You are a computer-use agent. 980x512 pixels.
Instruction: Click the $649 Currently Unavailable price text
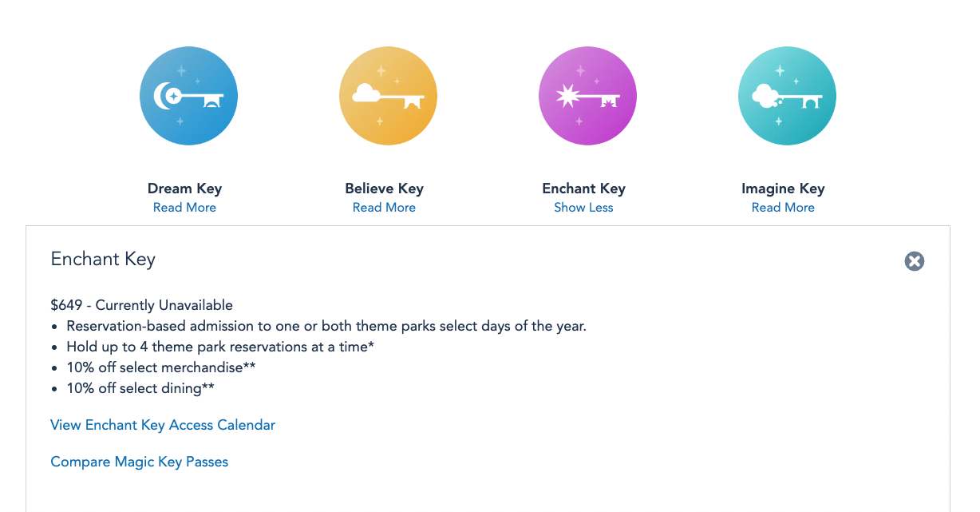141,305
